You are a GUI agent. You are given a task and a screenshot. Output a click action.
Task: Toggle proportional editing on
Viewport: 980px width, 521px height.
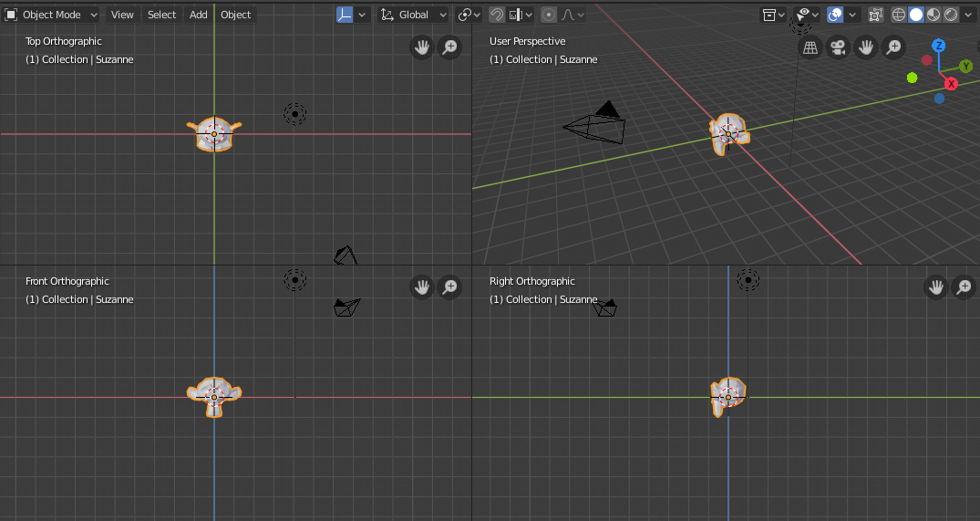(x=549, y=15)
